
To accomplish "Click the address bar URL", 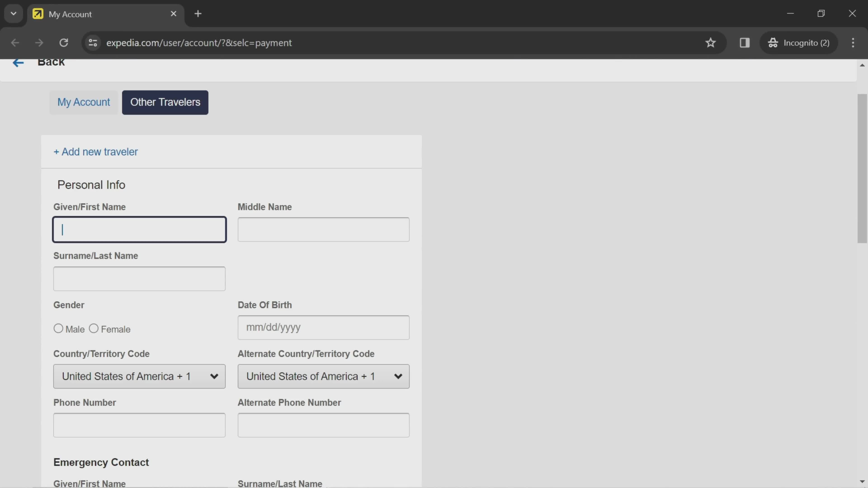I will pos(199,43).
